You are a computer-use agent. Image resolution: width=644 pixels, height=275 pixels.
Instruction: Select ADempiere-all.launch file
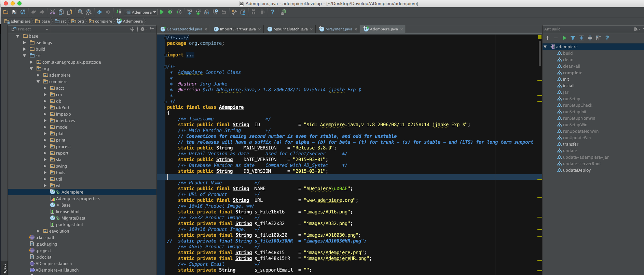54,270
